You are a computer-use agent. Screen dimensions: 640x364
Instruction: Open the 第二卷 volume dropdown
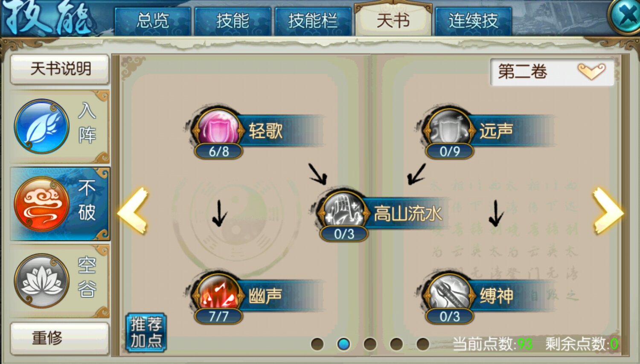tap(552, 72)
